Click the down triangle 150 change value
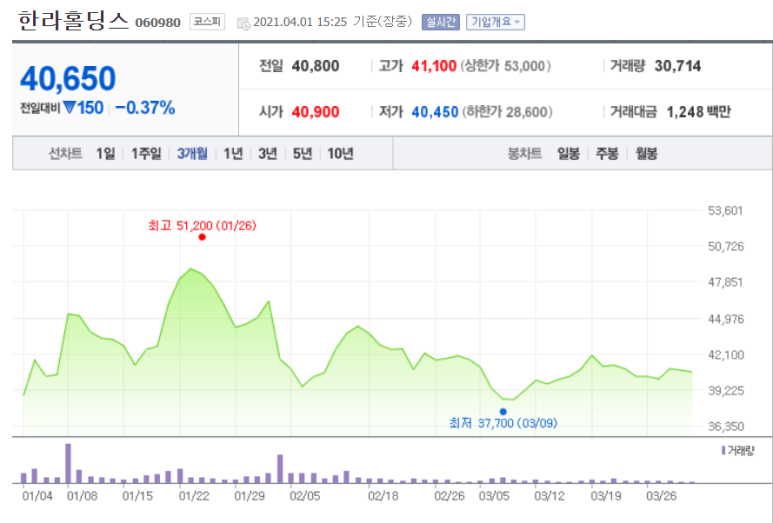 pyautogui.click(x=83, y=107)
